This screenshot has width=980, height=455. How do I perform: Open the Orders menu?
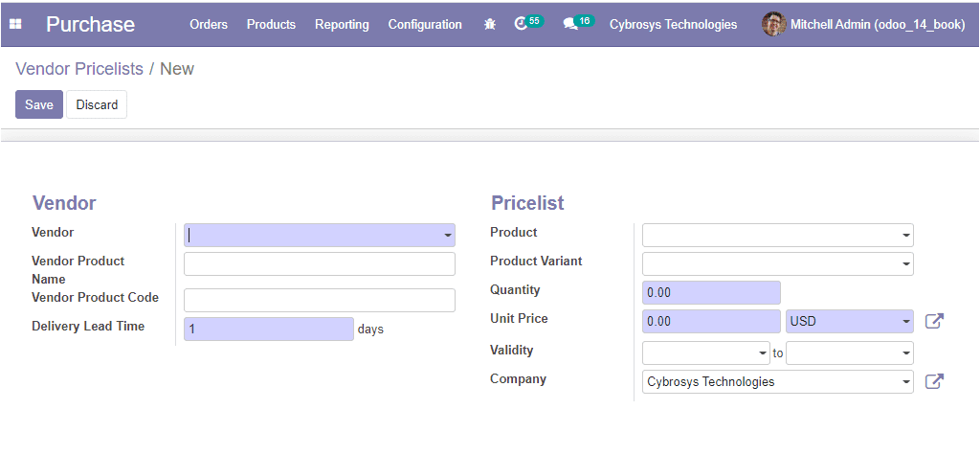tap(209, 24)
